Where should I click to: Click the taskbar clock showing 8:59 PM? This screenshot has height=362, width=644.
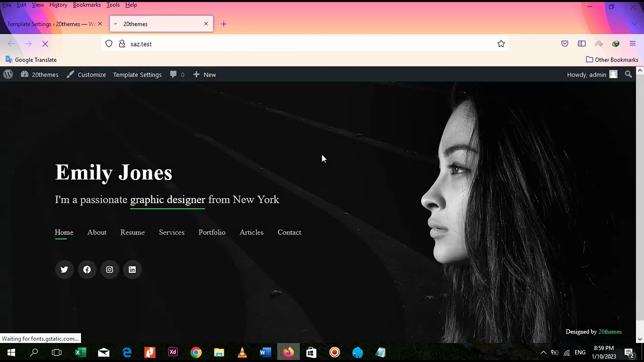pos(604,352)
